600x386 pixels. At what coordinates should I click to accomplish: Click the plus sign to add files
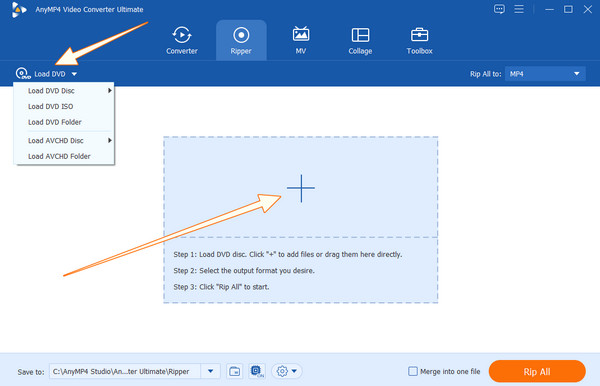(301, 188)
